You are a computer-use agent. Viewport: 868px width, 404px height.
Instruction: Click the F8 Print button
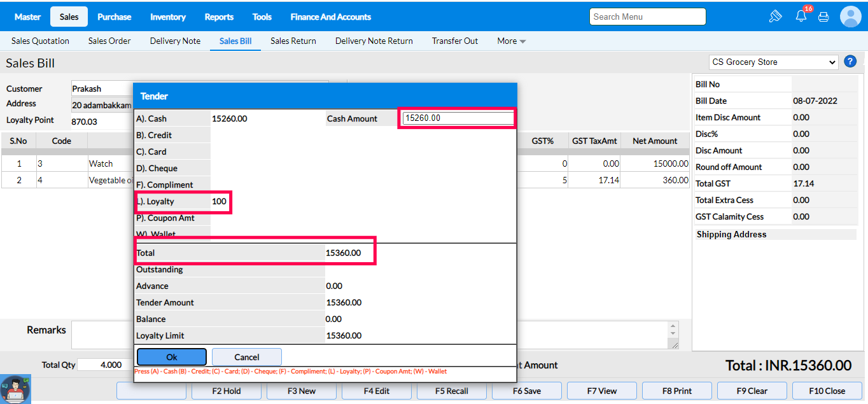pyautogui.click(x=677, y=391)
